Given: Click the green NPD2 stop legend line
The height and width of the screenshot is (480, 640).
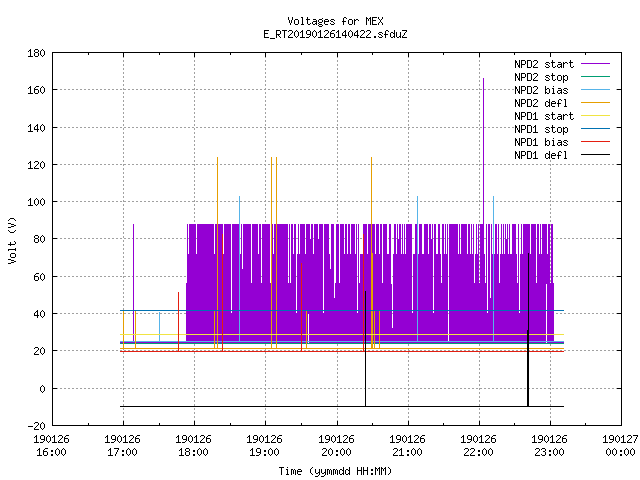Looking at the screenshot, I should tap(596, 76).
